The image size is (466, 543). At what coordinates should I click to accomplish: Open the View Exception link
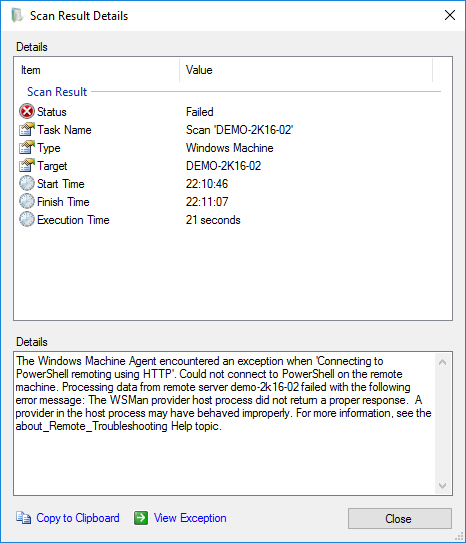190,518
